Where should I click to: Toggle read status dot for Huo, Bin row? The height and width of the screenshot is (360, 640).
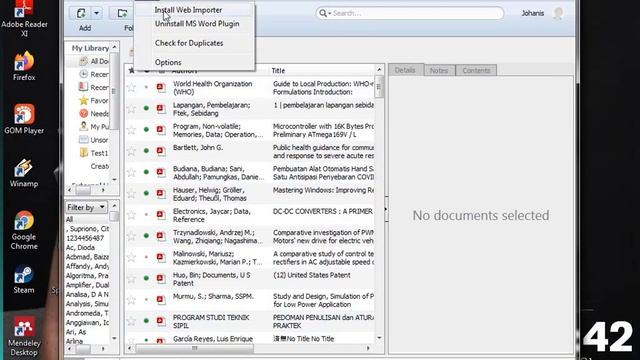click(x=146, y=278)
